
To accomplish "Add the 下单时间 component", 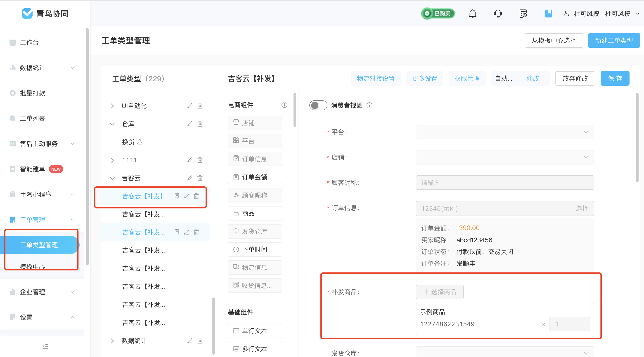I will point(255,249).
